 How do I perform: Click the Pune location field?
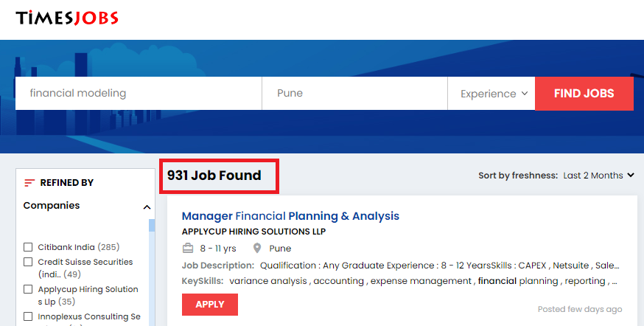click(x=354, y=94)
